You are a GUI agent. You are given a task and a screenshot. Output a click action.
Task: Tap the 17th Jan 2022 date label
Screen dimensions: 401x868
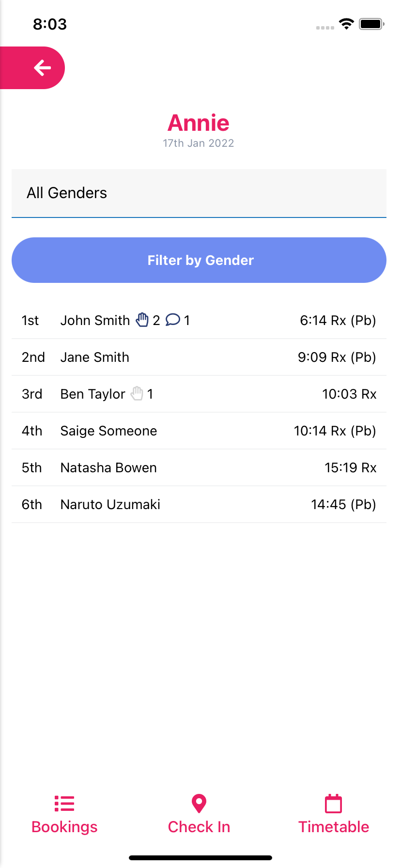pos(199,143)
